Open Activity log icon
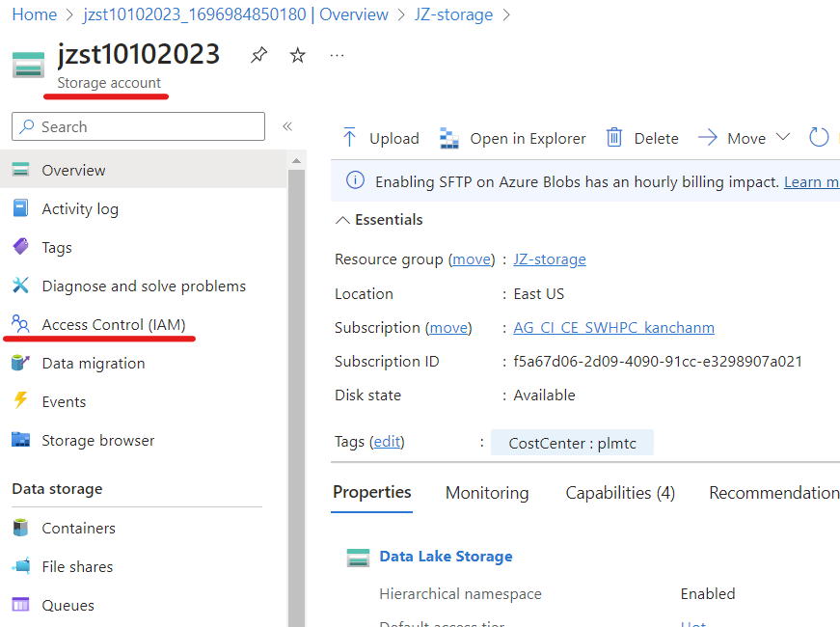 pyautogui.click(x=20, y=208)
